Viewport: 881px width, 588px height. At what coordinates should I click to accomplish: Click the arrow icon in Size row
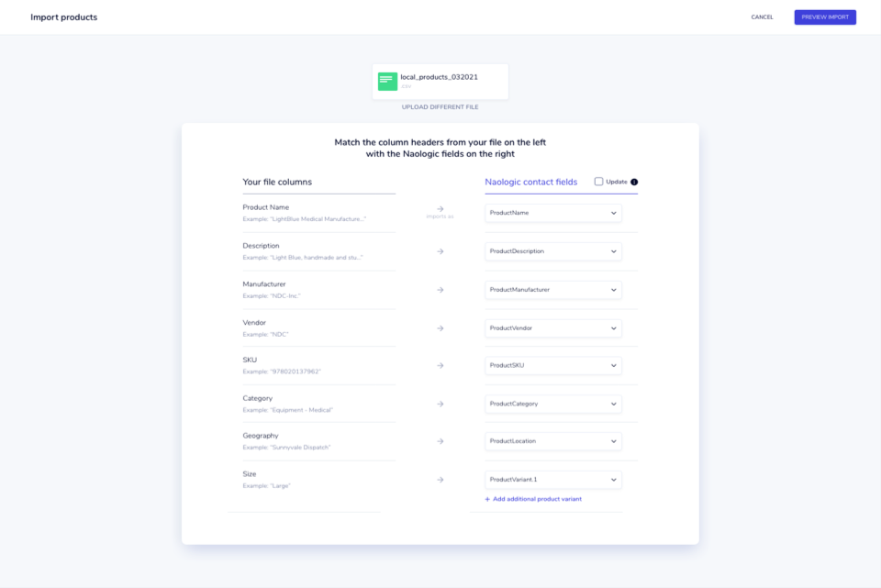440,480
